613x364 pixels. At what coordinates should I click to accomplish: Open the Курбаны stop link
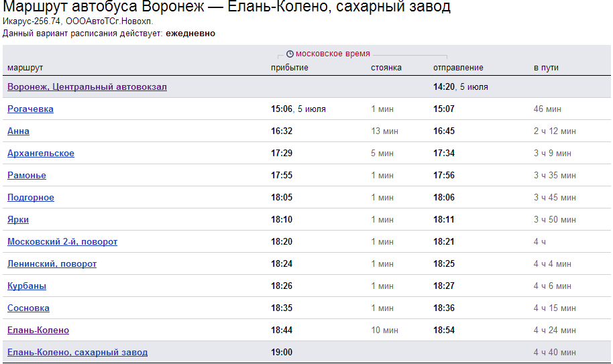[27, 286]
